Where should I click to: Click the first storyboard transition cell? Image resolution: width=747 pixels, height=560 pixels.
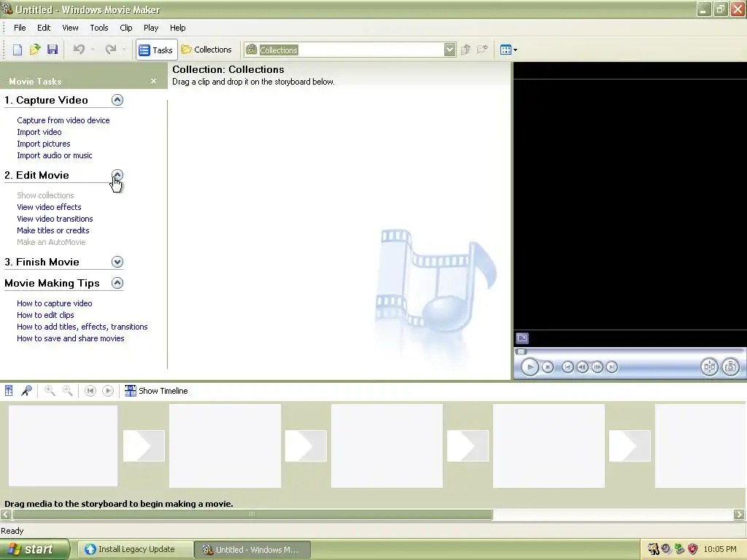point(144,446)
